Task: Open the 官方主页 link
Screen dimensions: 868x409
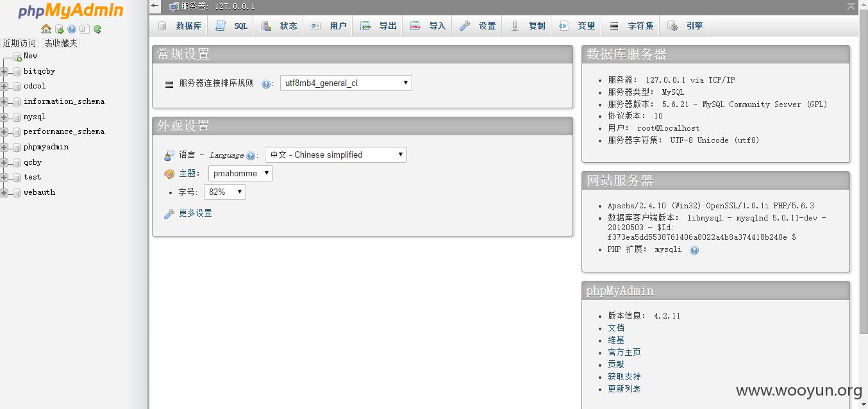Action: [x=624, y=352]
